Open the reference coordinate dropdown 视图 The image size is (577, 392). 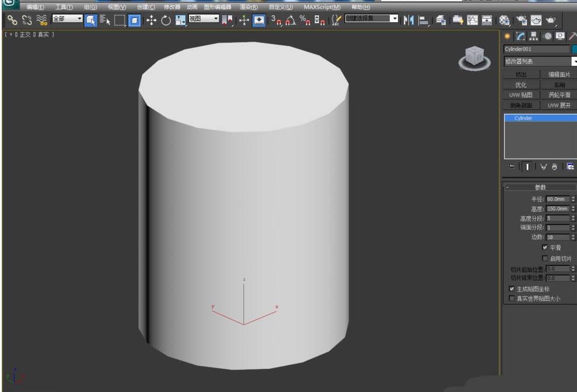click(204, 19)
